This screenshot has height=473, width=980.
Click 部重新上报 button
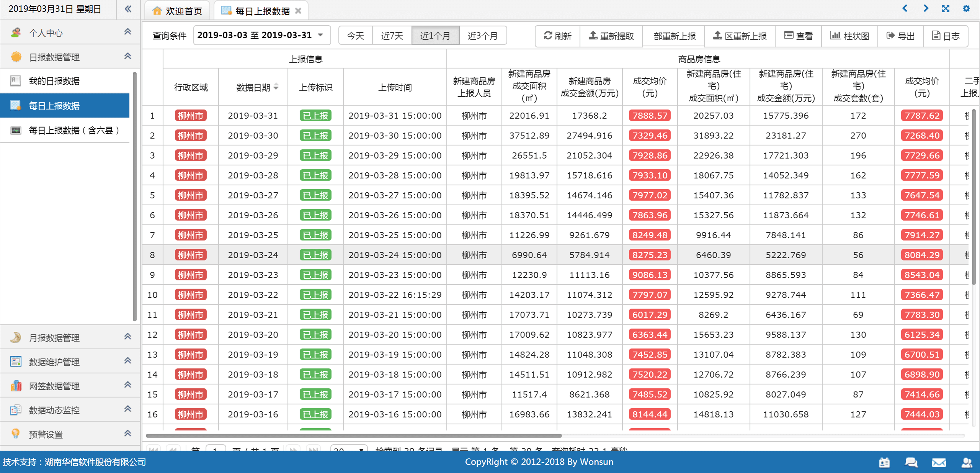(673, 36)
